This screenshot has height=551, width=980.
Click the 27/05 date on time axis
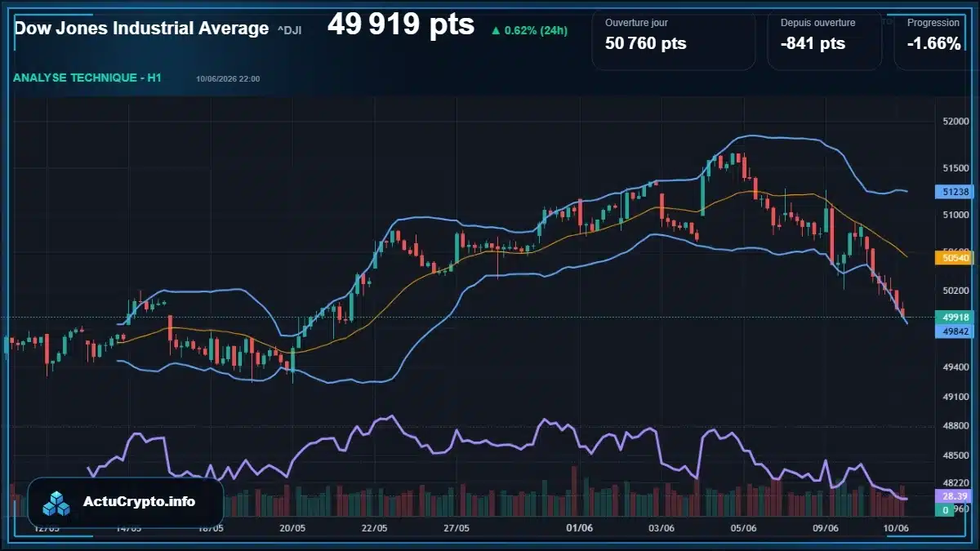coord(456,528)
